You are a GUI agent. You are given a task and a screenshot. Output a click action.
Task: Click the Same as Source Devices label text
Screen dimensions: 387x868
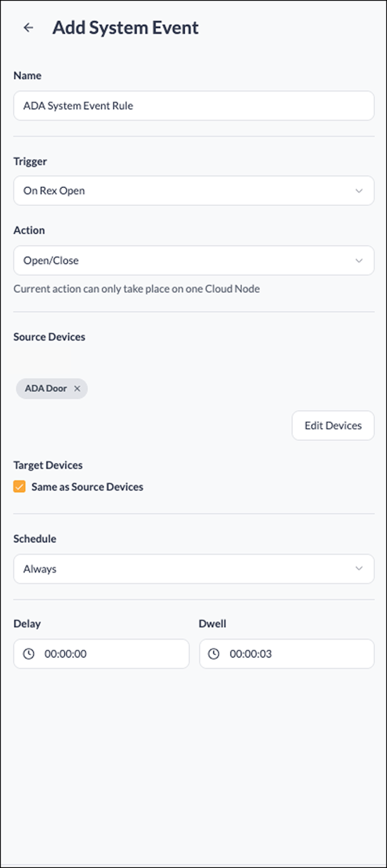click(87, 487)
